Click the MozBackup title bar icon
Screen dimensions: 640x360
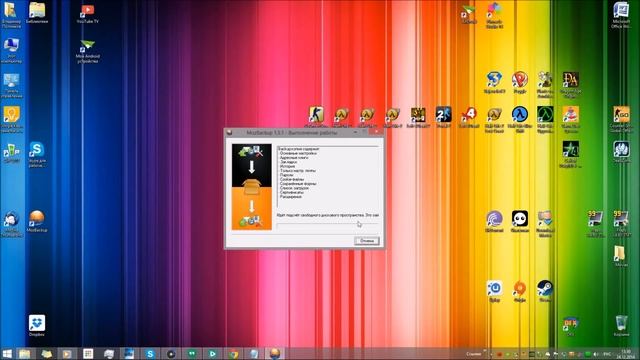pos(229,133)
